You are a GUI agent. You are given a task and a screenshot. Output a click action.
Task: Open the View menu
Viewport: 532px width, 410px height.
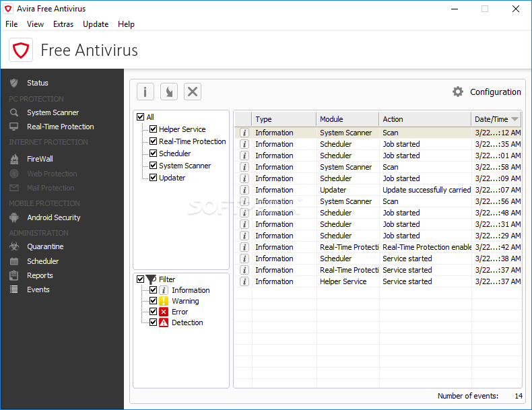35,24
